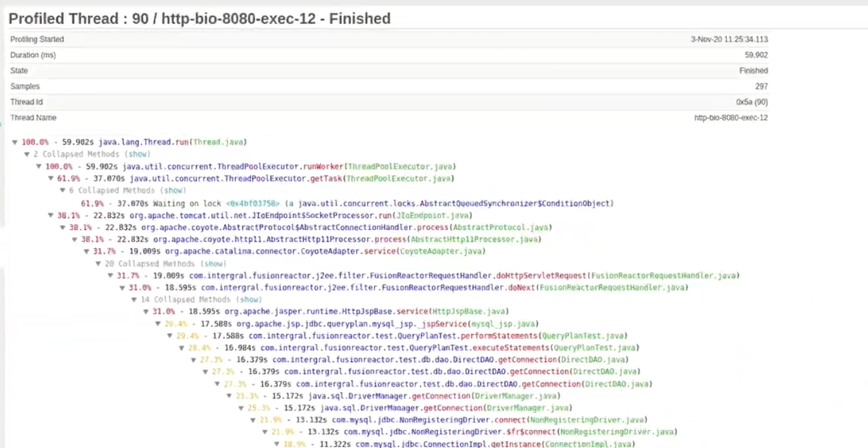Collapse QueryPlanTest.executeStatements node
This screenshot has height=448, width=868.
tap(182, 348)
